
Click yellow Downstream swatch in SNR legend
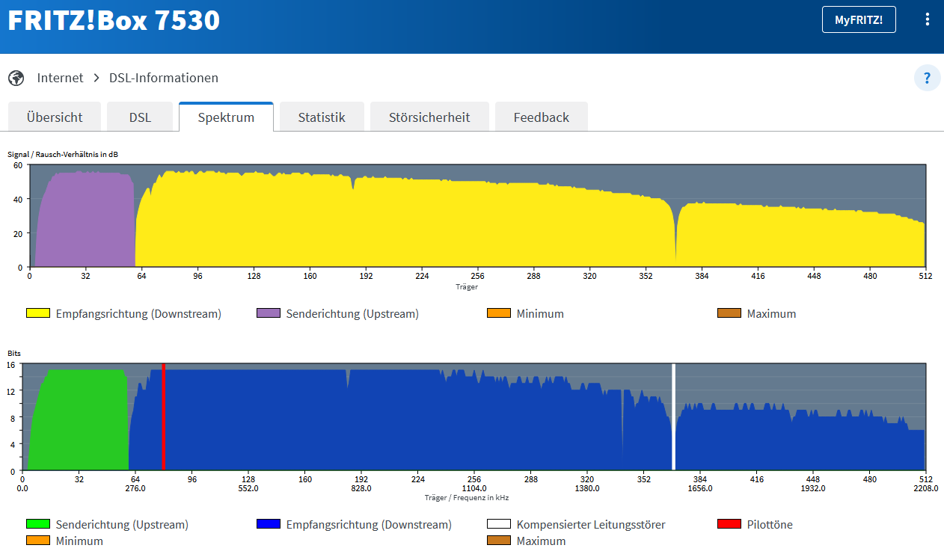pos(38,313)
